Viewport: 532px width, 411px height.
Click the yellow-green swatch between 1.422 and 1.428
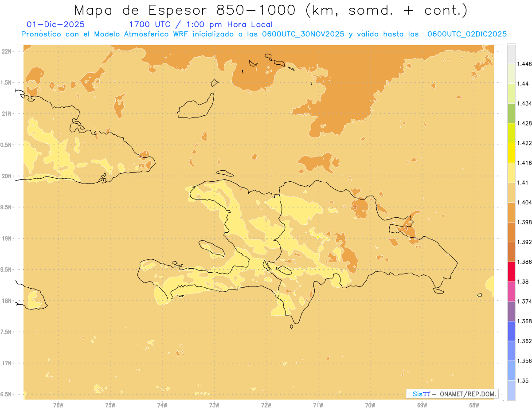[x=511, y=133]
